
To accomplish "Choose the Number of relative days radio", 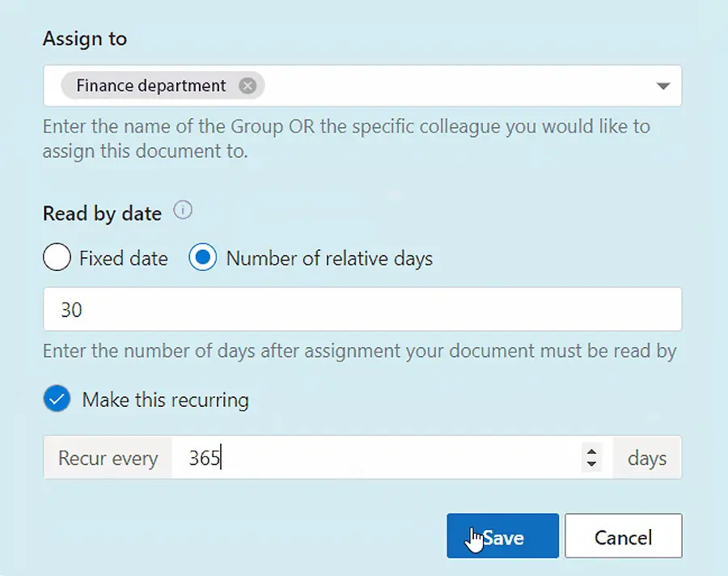I will tap(202, 257).
